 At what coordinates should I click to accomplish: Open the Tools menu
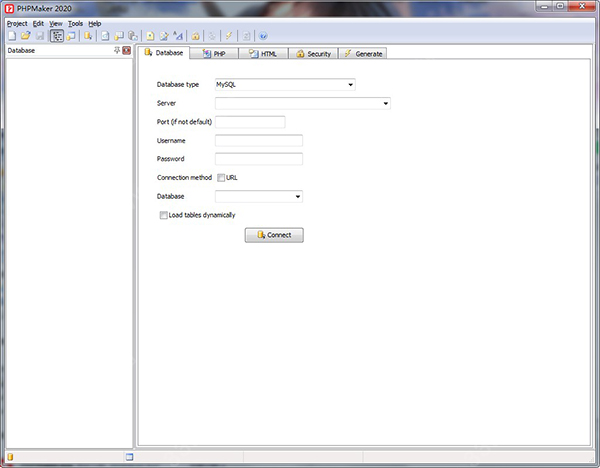click(x=75, y=23)
